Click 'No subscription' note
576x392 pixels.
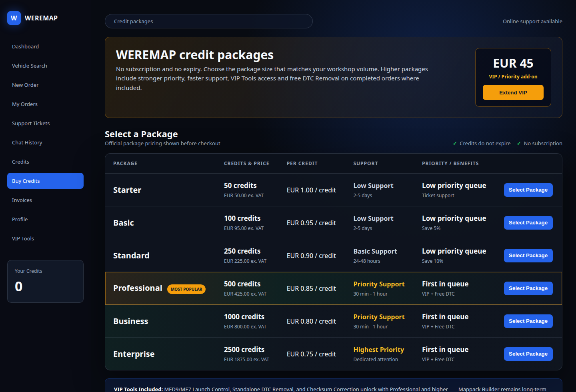pos(543,144)
